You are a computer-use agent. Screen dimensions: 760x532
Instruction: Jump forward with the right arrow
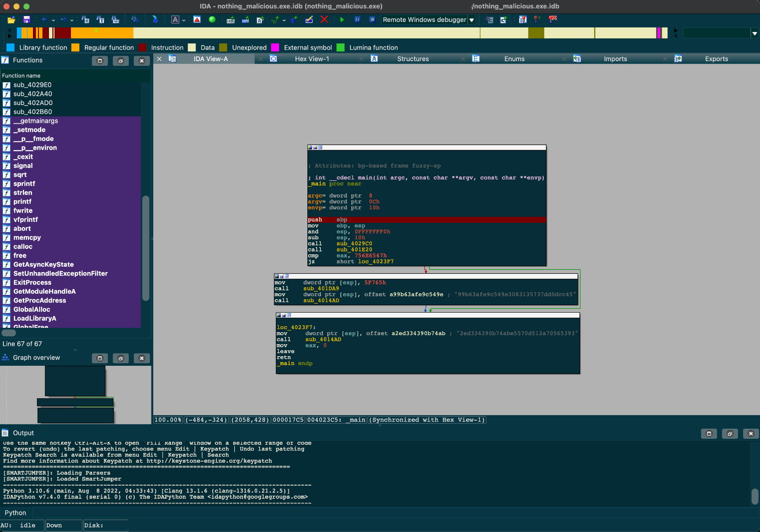click(63, 20)
